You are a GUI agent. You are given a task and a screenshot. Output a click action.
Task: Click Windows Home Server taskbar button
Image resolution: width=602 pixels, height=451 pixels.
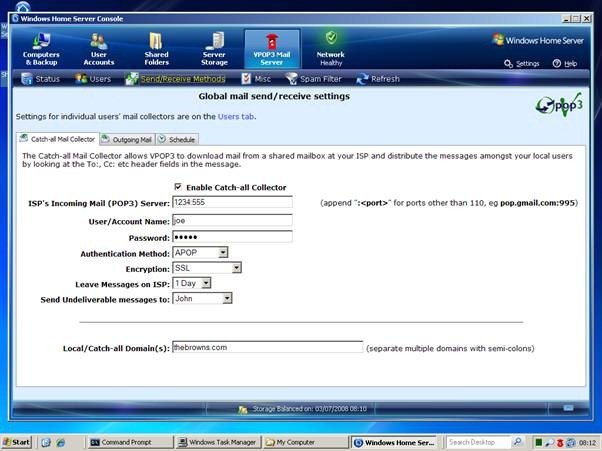394,442
